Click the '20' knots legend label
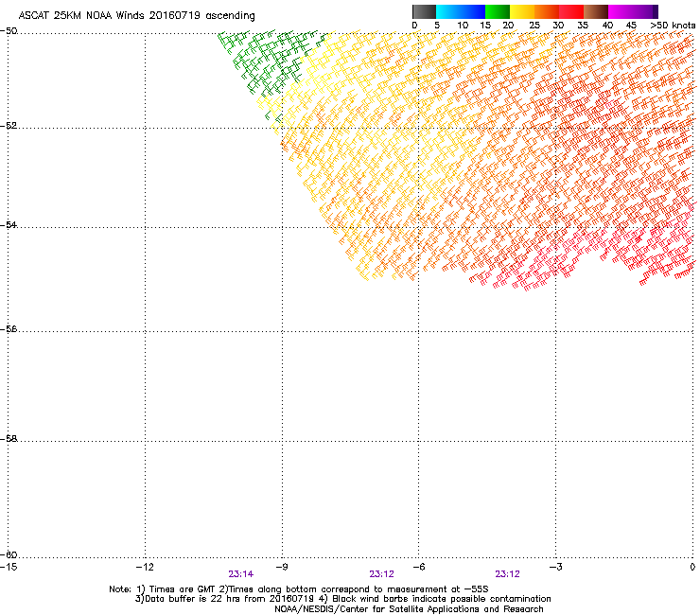 508,26
